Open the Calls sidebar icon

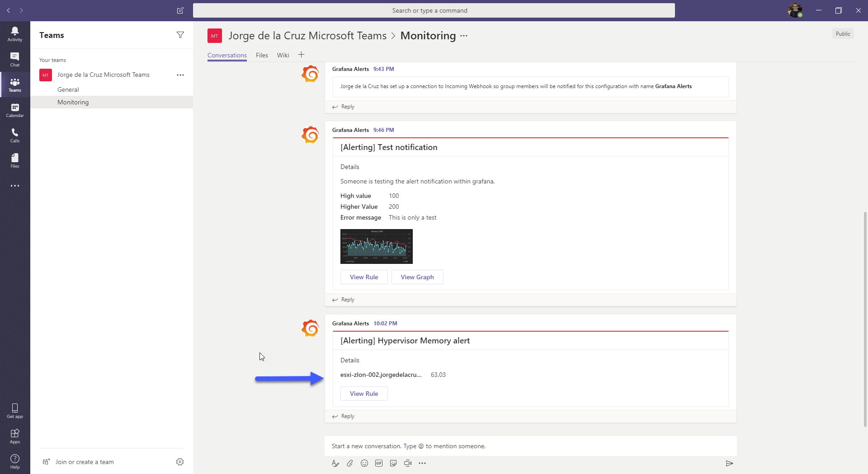coord(15,135)
